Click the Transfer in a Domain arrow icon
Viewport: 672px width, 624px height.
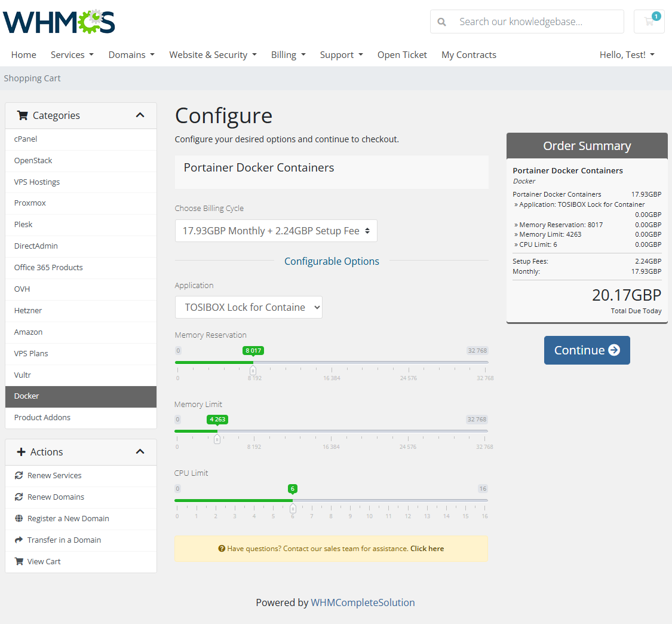click(19, 540)
